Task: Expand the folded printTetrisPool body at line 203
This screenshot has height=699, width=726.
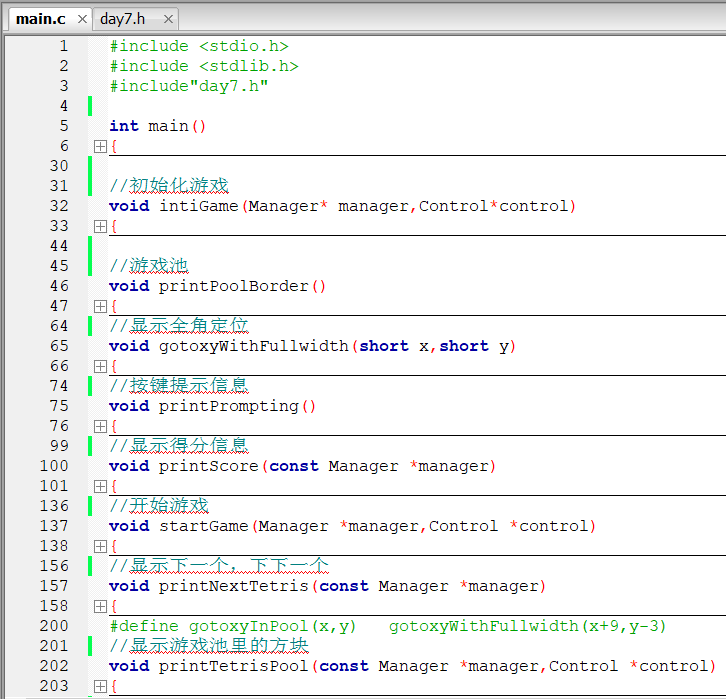Action: [100, 686]
